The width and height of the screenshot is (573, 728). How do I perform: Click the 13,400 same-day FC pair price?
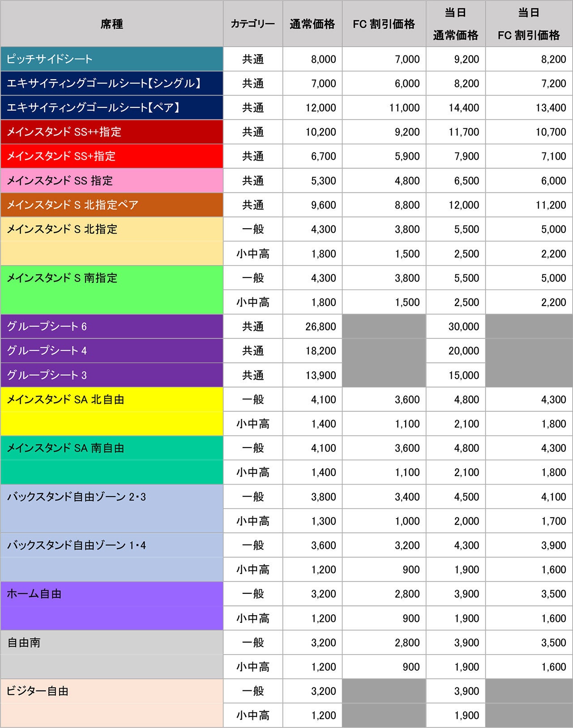[529, 107]
